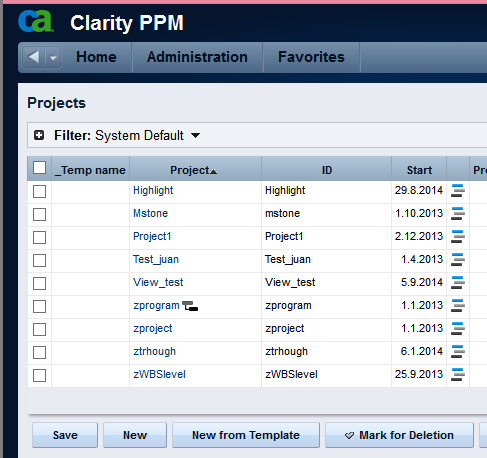487x458 pixels.
Task: Open the Favorites menu
Action: pos(311,57)
